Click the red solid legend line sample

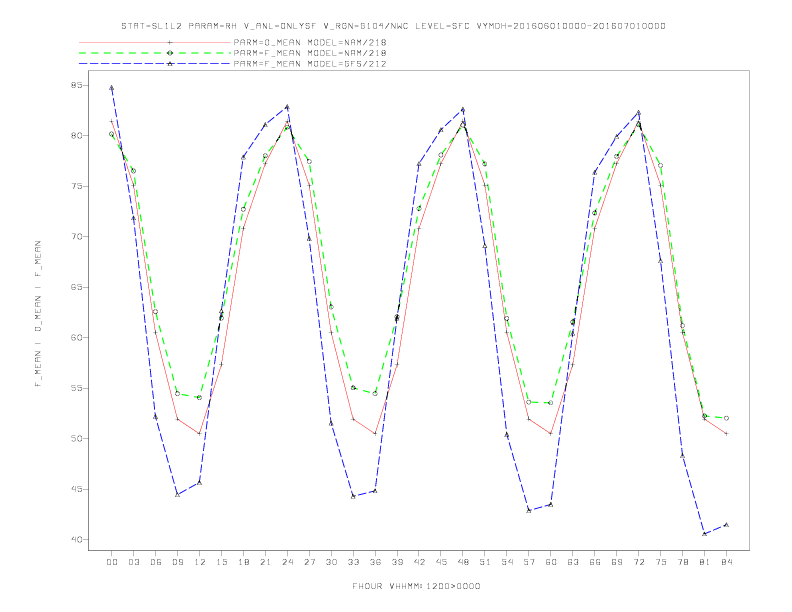(155, 42)
